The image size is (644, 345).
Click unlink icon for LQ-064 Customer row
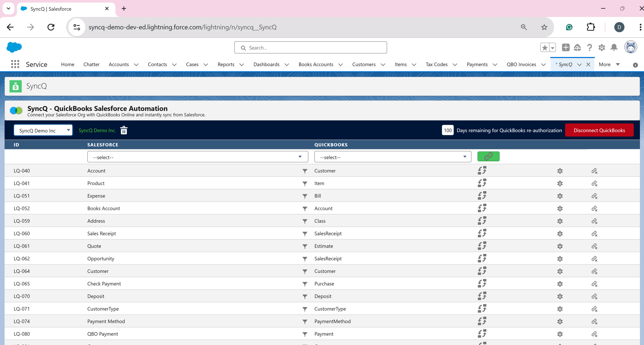pyautogui.click(x=594, y=271)
